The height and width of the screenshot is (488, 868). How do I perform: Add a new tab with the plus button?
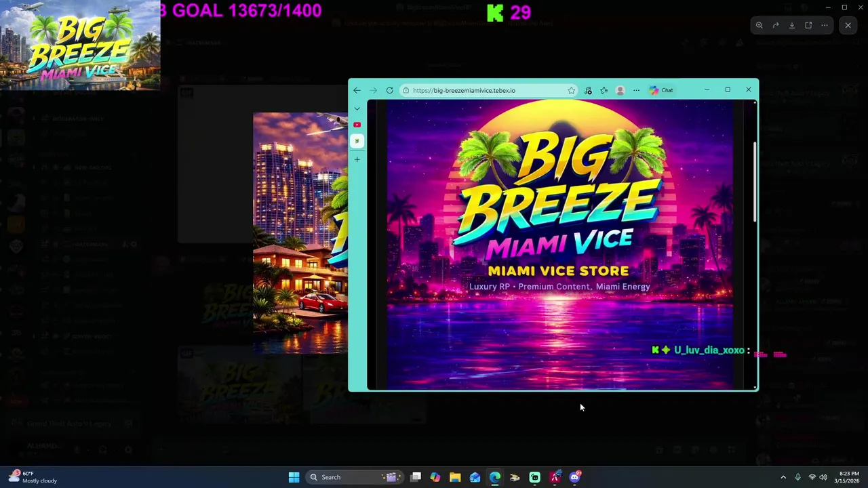click(357, 159)
